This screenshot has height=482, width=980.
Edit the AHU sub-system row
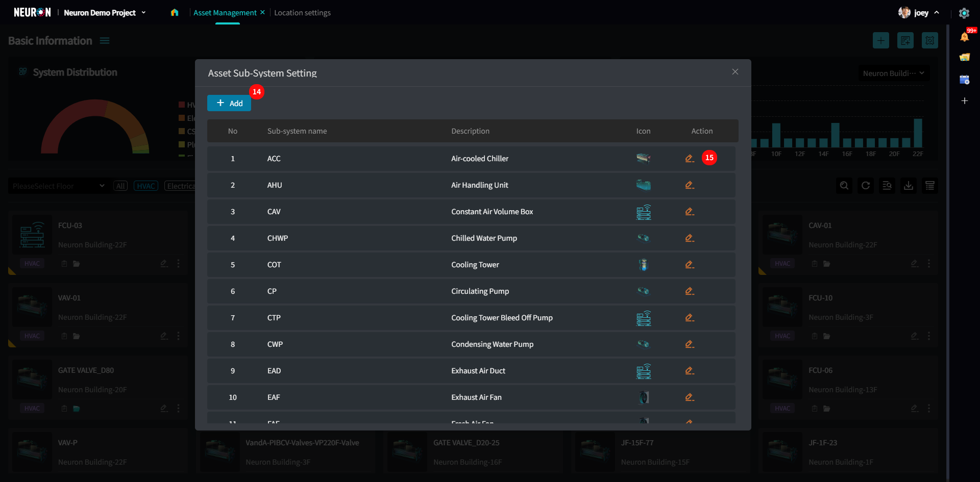point(690,185)
